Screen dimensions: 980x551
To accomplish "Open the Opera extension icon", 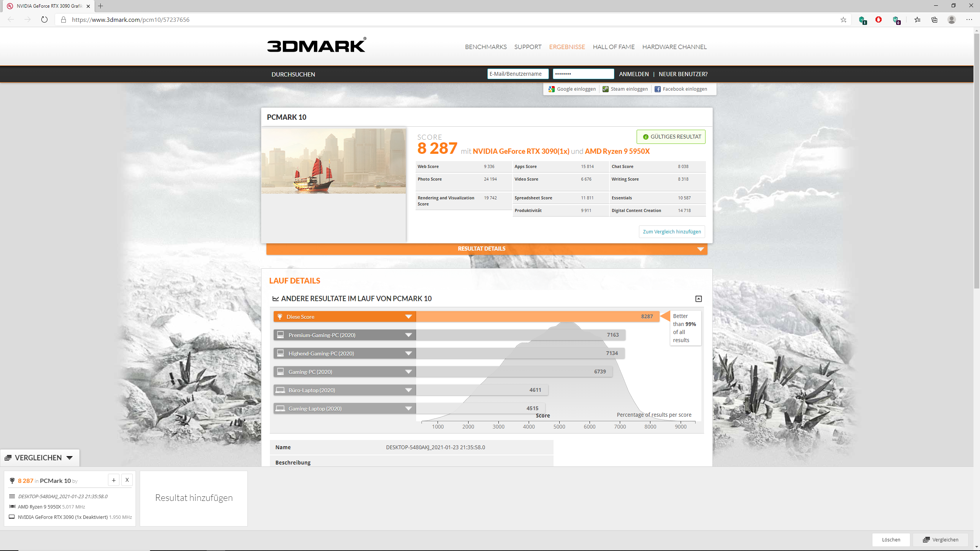I will [x=879, y=20].
